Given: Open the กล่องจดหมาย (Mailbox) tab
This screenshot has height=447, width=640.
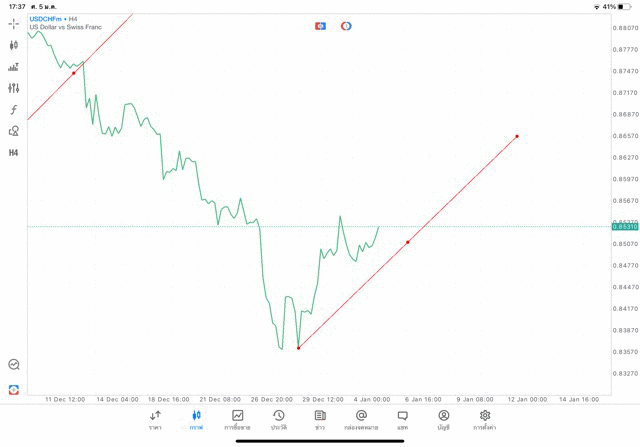Looking at the screenshot, I should (x=361, y=419).
